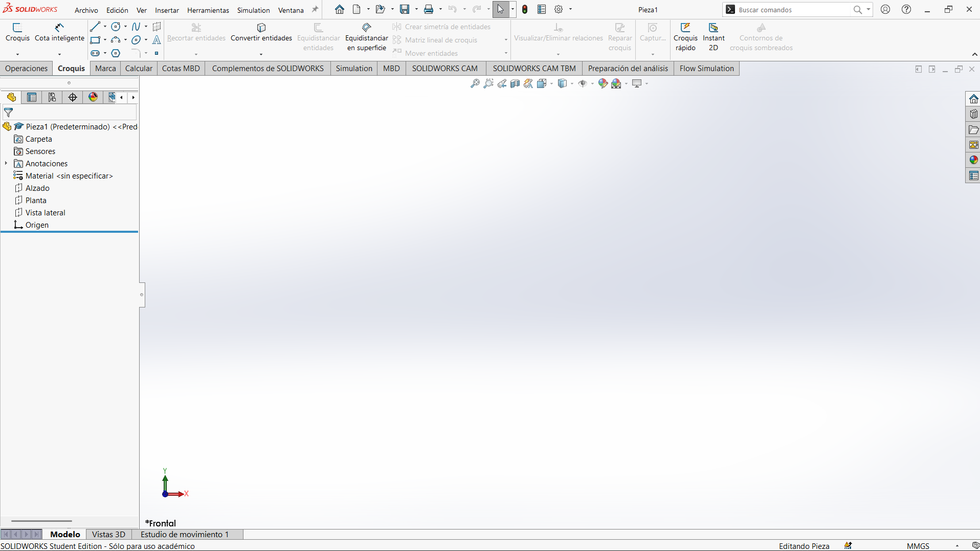
Task: Click Zoom to fit icon
Action: pyautogui.click(x=475, y=83)
